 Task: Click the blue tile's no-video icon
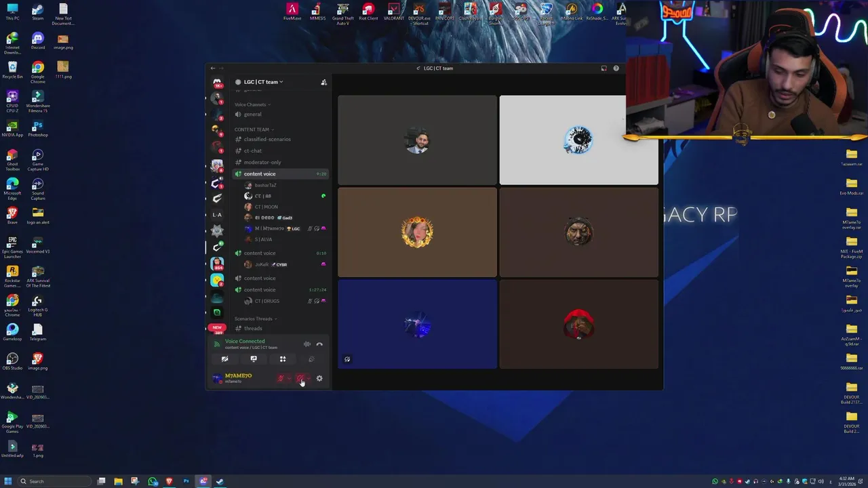[347, 359]
